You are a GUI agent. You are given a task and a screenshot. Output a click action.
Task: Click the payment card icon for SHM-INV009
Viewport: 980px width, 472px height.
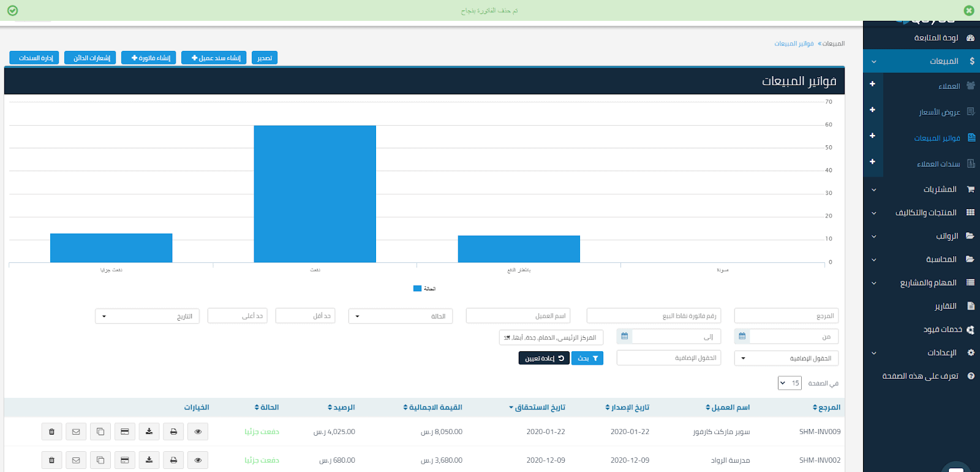(x=124, y=432)
